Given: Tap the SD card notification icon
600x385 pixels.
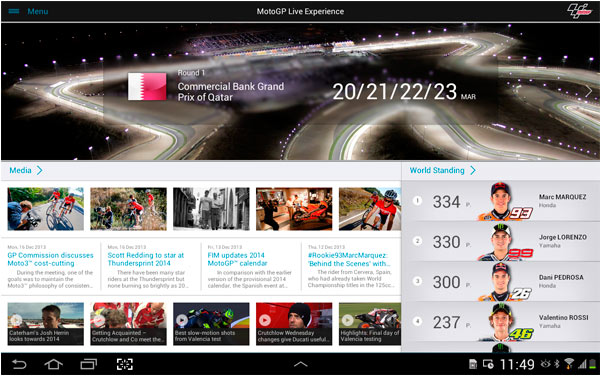Looking at the screenshot, I should pos(473,364).
